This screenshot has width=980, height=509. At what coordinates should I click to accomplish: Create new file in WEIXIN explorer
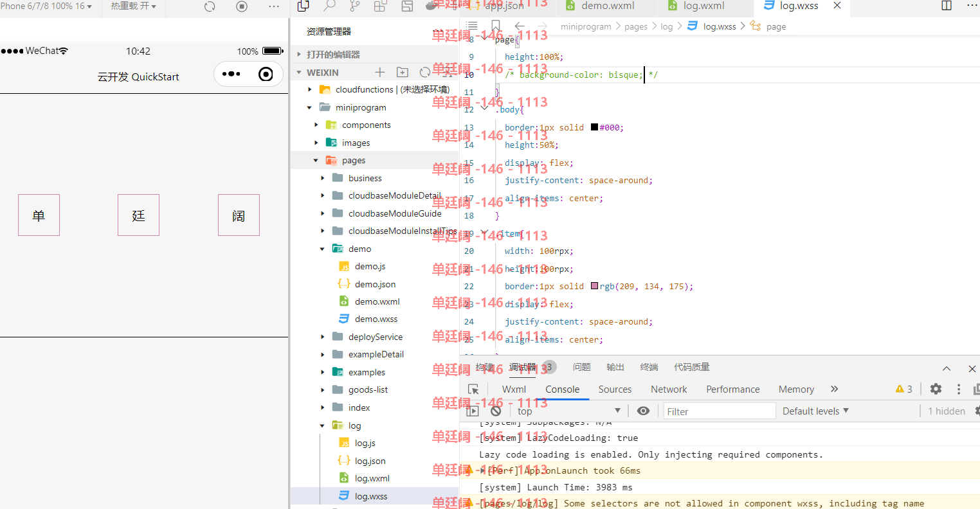380,72
